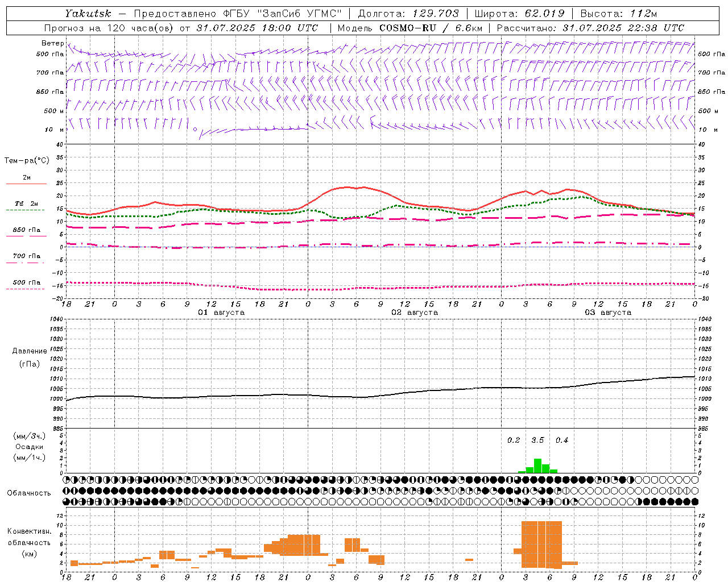Click the Прогноз на 120 часа(ов) forecast line
The image size is (728, 582).
pos(181,28)
